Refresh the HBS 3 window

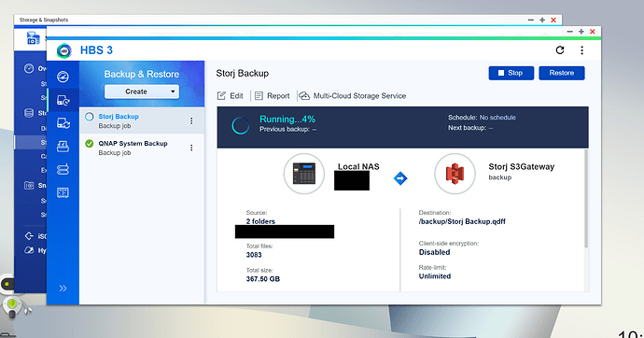560,50
